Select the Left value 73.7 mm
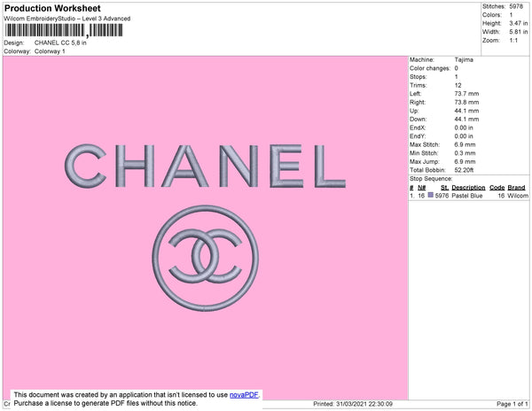The width and height of the screenshot is (532, 411). pos(466,94)
